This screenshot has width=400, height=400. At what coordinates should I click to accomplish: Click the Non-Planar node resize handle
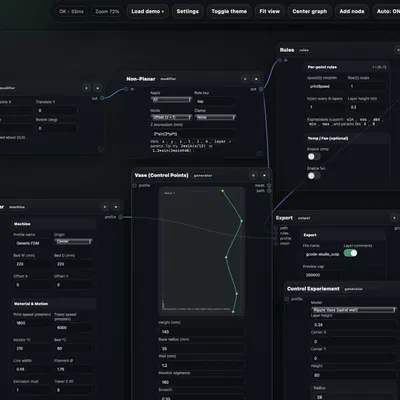[259, 153]
